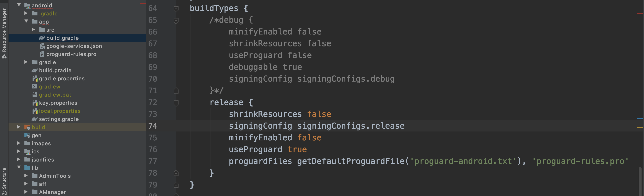Open gradlew.bat from the project tree
Screen dimensions: 644x196
pyautogui.click(x=55, y=95)
